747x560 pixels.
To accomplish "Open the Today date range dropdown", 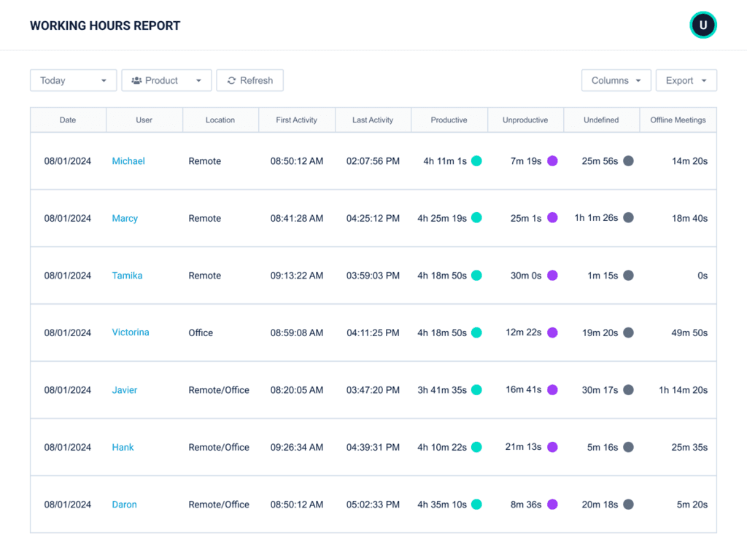I will click(73, 80).
